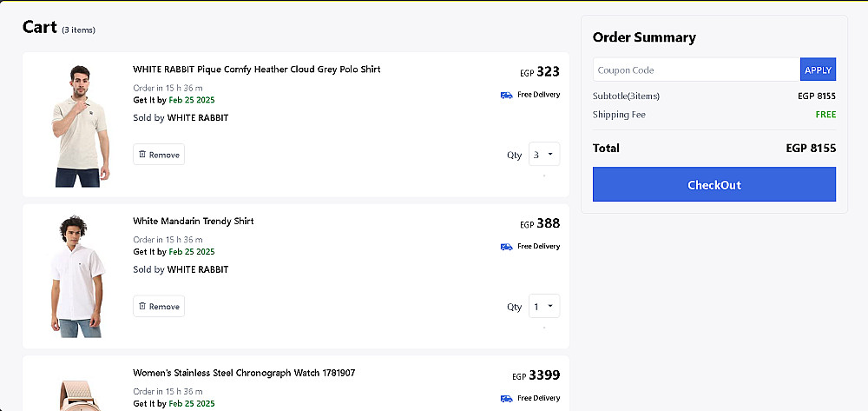The width and height of the screenshot is (868, 411).
Task: Visit WHITE RABBIT seller of Mandarin shirt
Action: click(x=198, y=269)
